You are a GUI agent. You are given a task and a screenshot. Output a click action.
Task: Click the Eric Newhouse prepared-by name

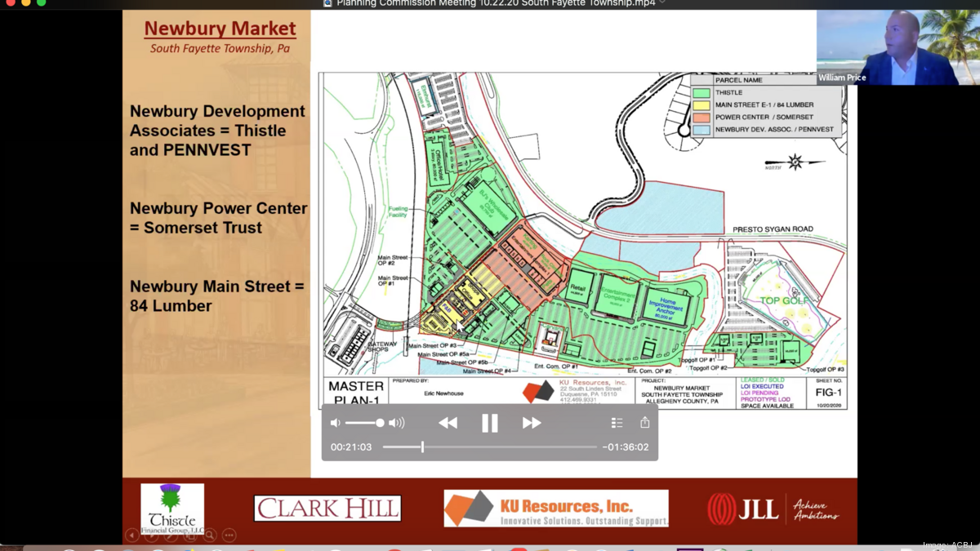(x=443, y=393)
